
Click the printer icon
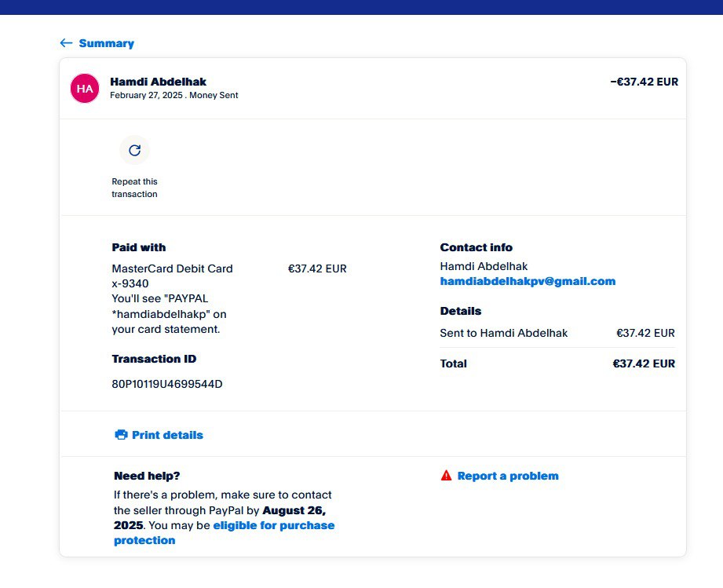click(121, 435)
